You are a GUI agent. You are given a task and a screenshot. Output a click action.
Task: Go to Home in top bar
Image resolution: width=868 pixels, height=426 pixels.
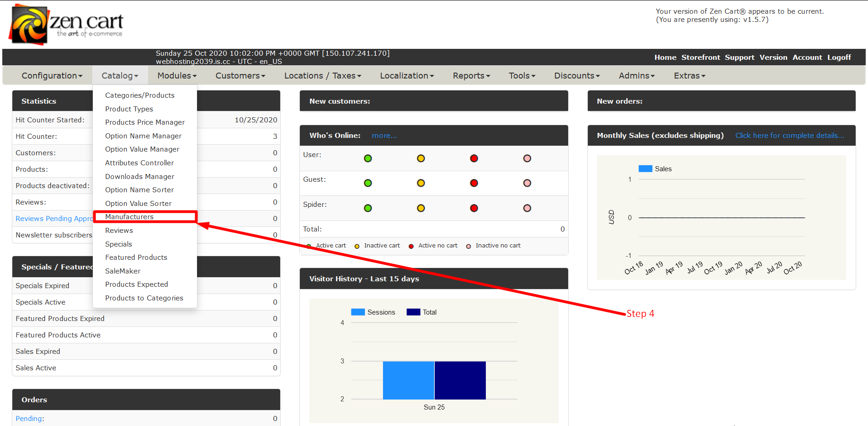665,58
